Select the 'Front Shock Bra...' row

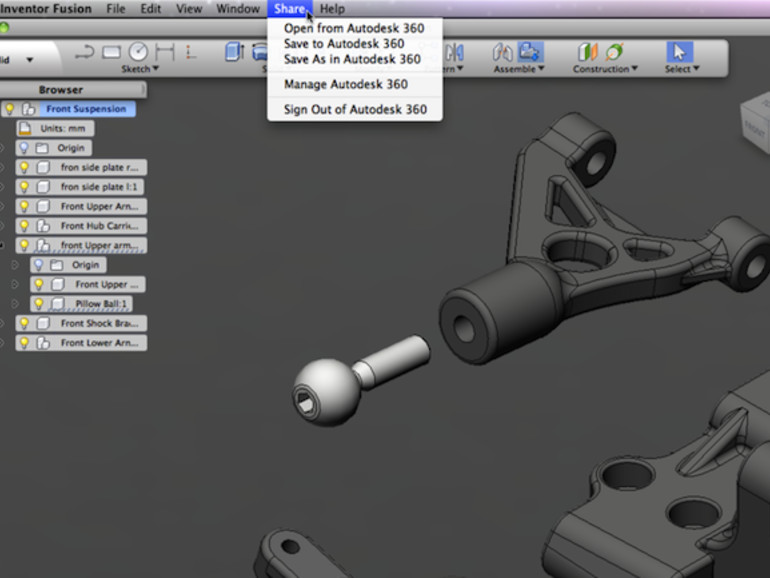pos(81,323)
